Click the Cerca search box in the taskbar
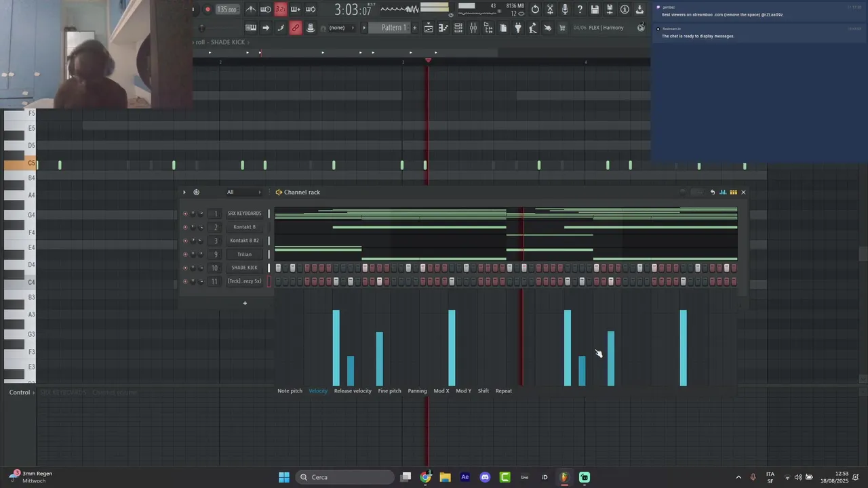 point(346,477)
